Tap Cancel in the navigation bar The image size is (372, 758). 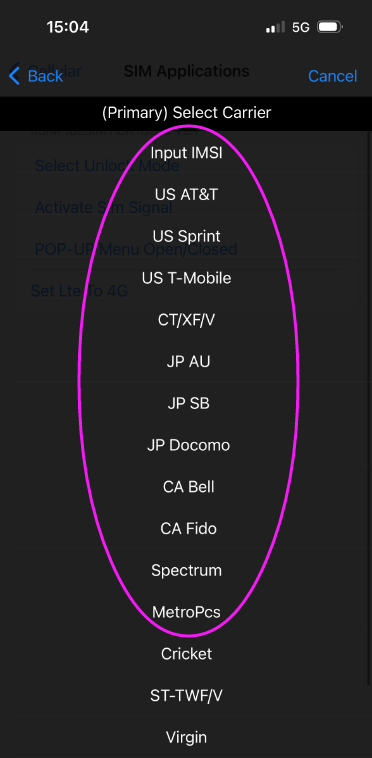click(332, 76)
